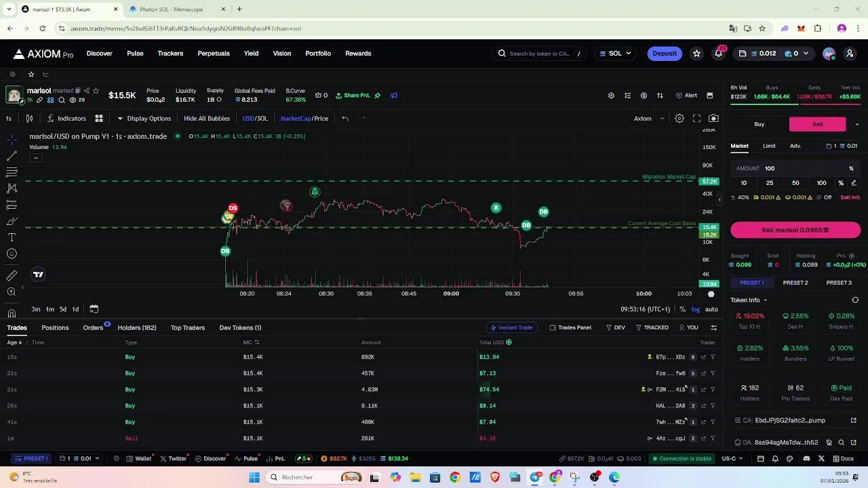This screenshot has width=868, height=488.
Task: Enter fullscreen chart mode
Action: tap(696, 119)
